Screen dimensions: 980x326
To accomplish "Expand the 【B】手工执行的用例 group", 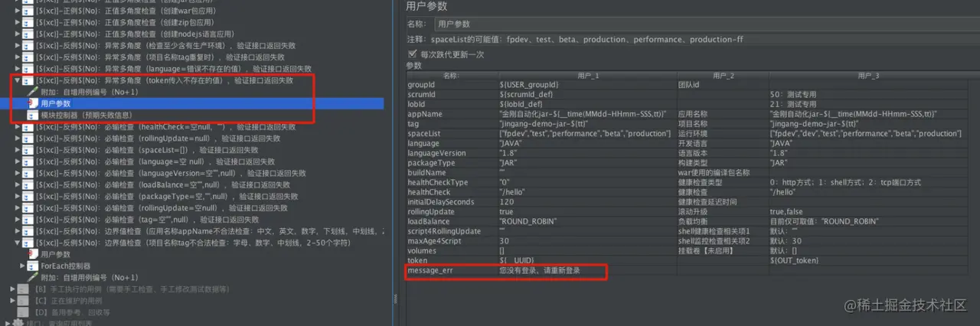I will pos(12,289).
